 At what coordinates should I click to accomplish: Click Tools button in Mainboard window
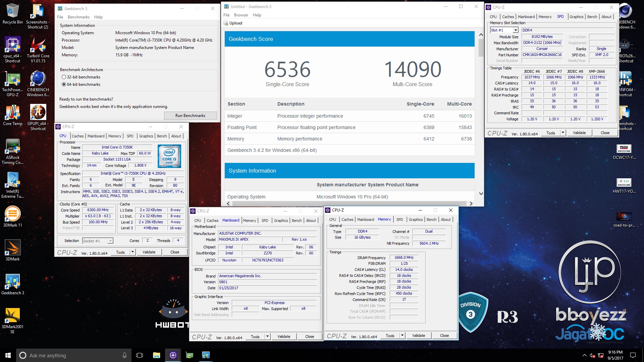click(255, 337)
